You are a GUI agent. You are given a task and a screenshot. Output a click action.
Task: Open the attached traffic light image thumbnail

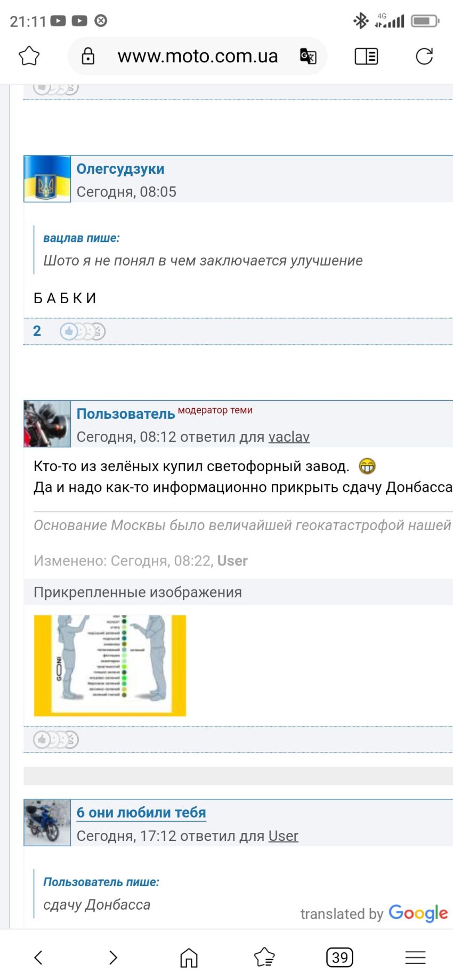pos(110,665)
